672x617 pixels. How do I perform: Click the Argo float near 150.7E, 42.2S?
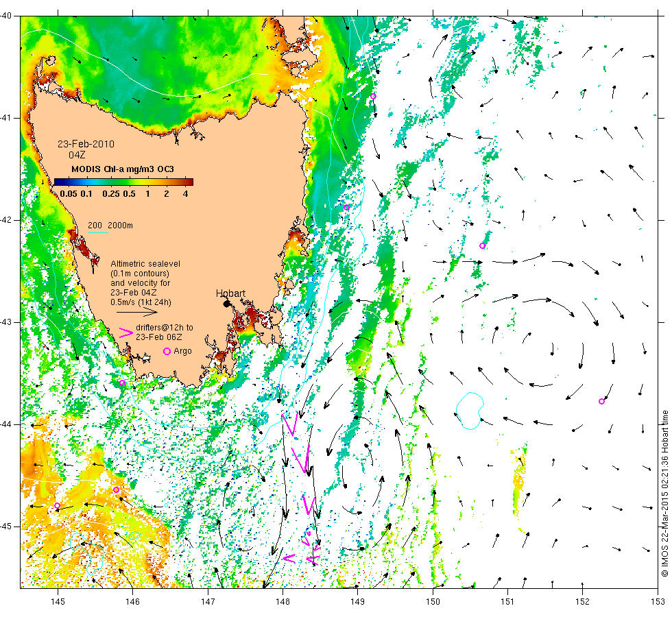click(482, 246)
